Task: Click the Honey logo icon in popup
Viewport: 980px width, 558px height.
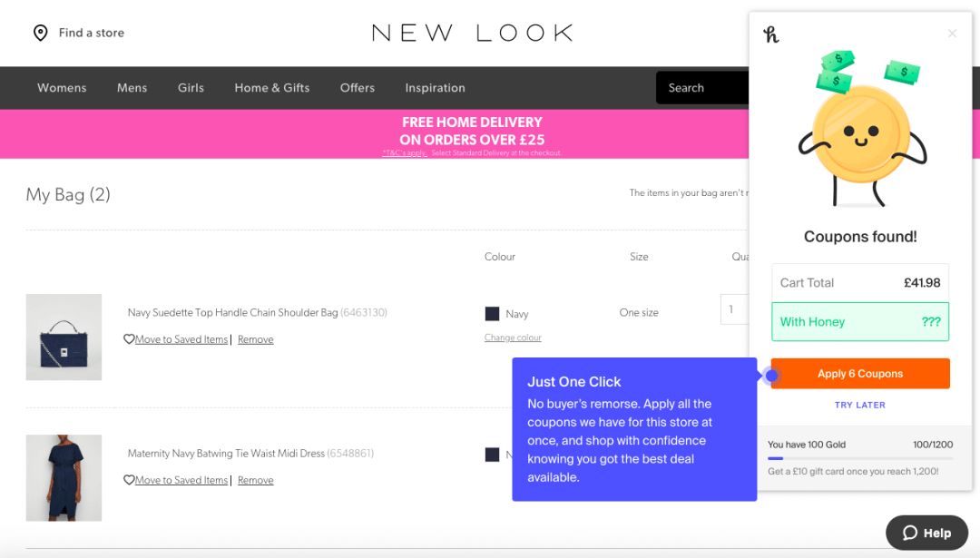Action: pos(771,34)
